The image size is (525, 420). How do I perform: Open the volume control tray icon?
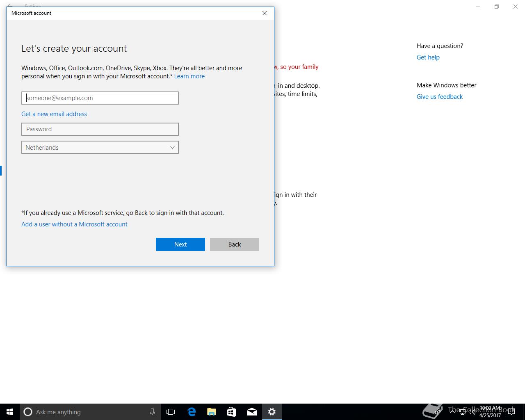click(472, 412)
